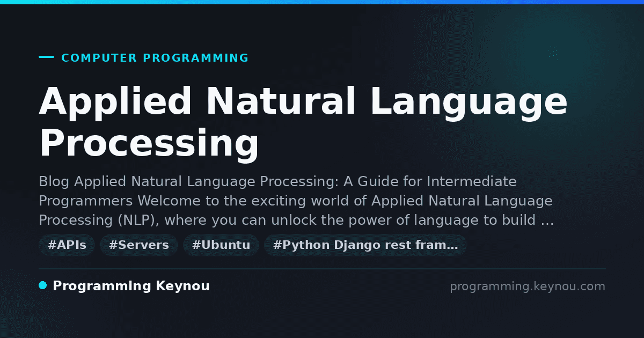This screenshot has height=338, width=644.
Task: Click the COMPUTER PROGRAMMING category label
Action: tap(155, 58)
